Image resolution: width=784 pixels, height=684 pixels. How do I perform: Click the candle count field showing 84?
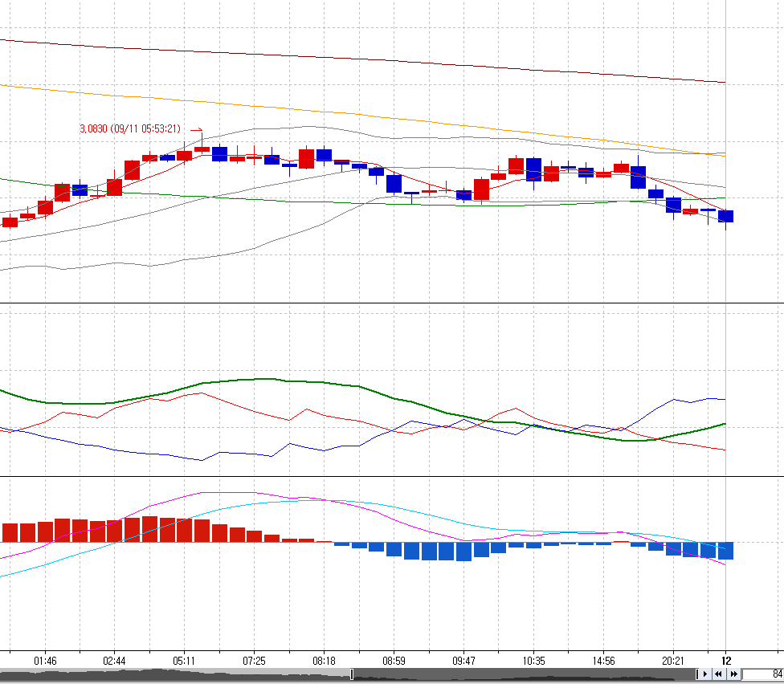point(763,674)
